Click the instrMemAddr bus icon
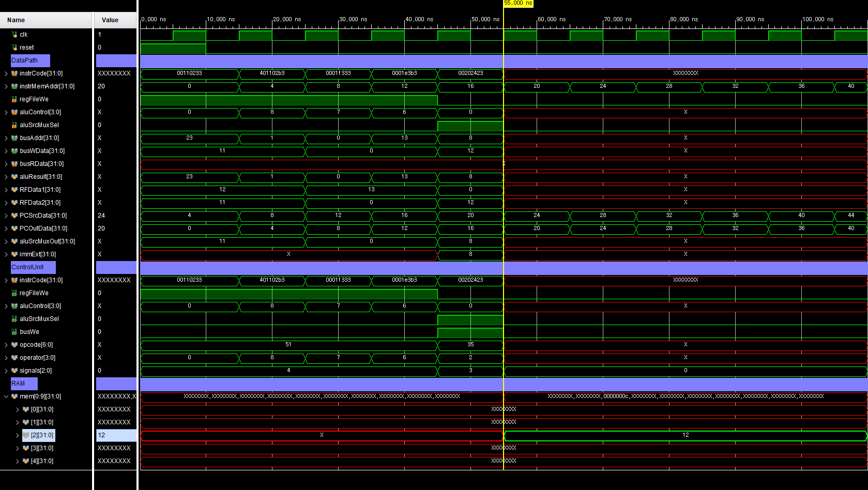868x490 pixels. [14, 86]
